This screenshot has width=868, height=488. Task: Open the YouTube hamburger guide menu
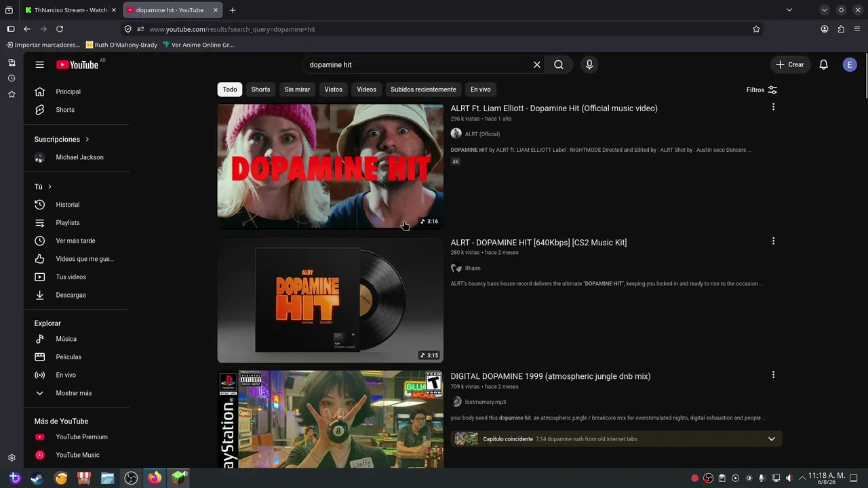(40, 64)
